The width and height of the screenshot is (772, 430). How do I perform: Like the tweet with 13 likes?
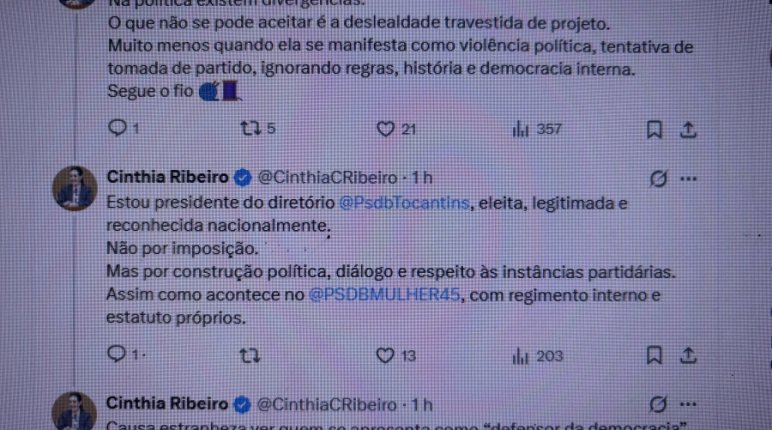coord(385,355)
